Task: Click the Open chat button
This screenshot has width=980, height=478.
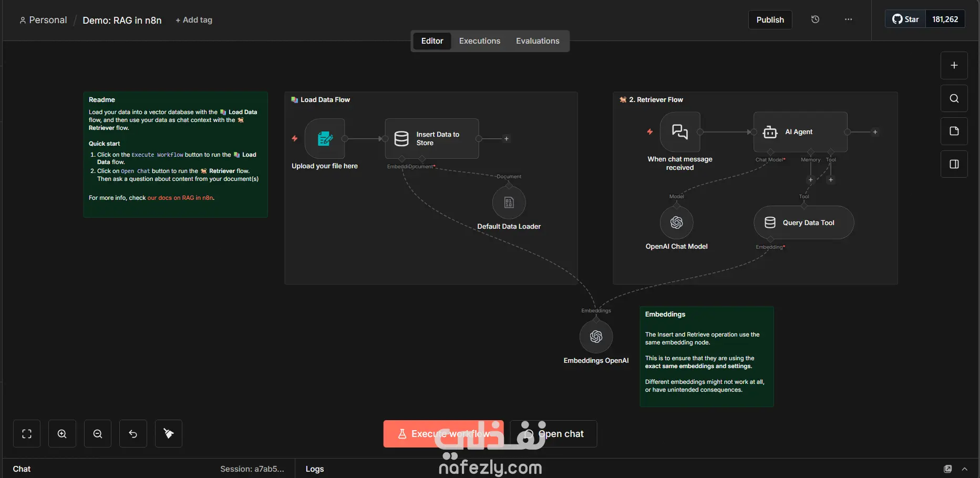Action: [x=553, y=434]
